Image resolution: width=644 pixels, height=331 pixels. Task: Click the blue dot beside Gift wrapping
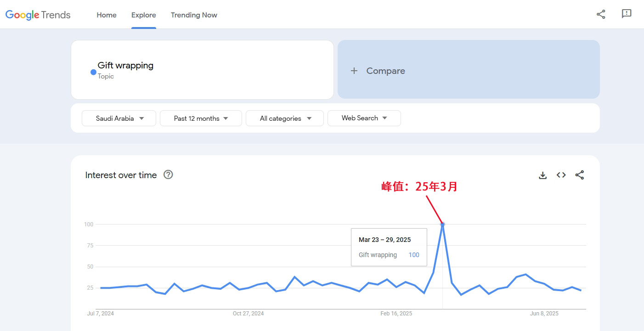(93, 72)
